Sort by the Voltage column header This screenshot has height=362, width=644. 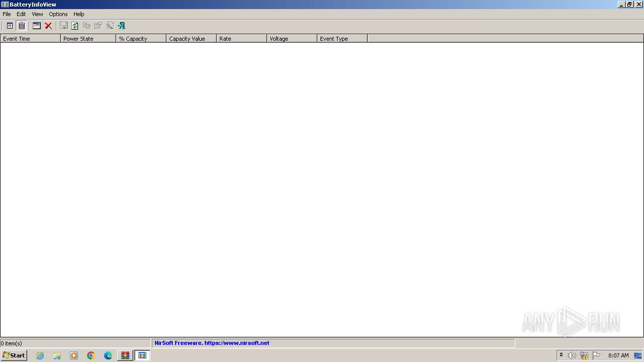coord(292,39)
